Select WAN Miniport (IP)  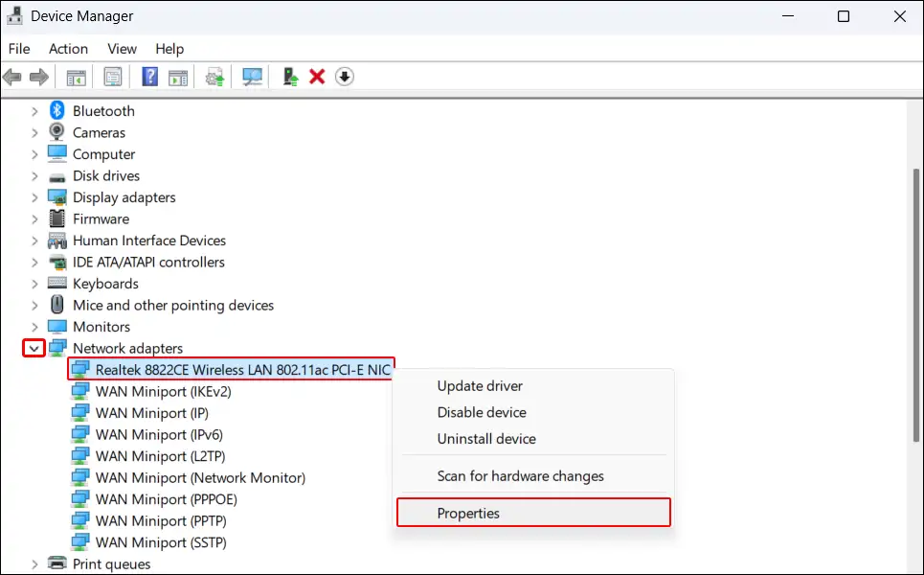click(x=152, y=413)
